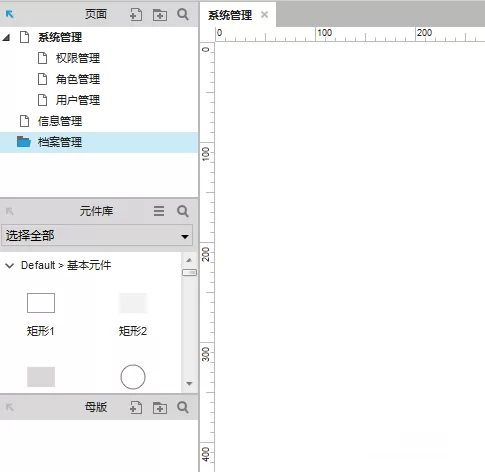Add a new folder in 母版 panel
This screenshot has width=485, height=472.
pyautogui.click(x=160, y=408)
